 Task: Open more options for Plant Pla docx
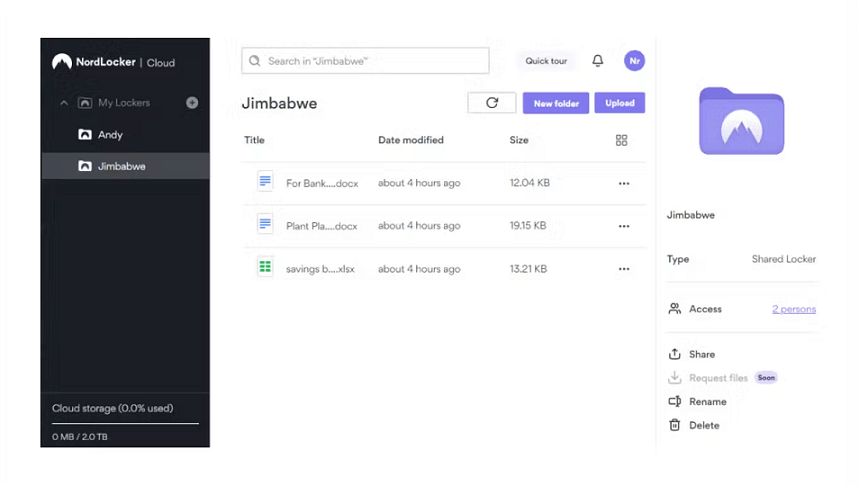click(624, 226)
